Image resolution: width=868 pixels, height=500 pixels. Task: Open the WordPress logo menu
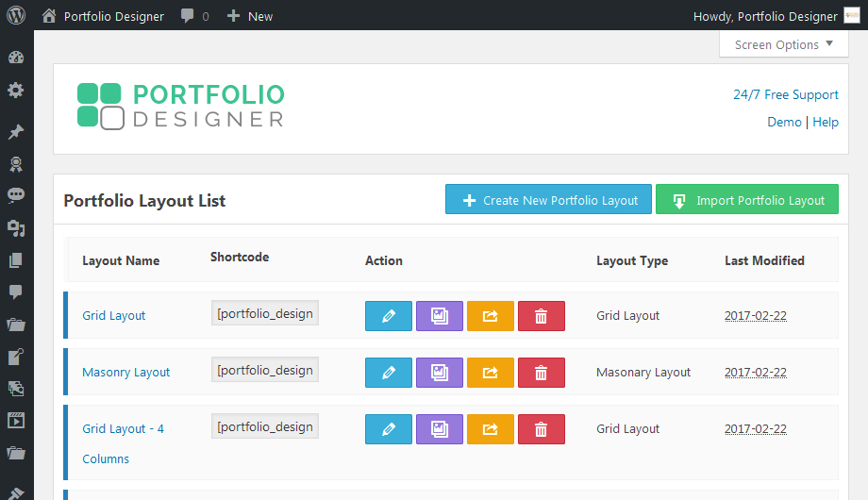coord(16,15)
